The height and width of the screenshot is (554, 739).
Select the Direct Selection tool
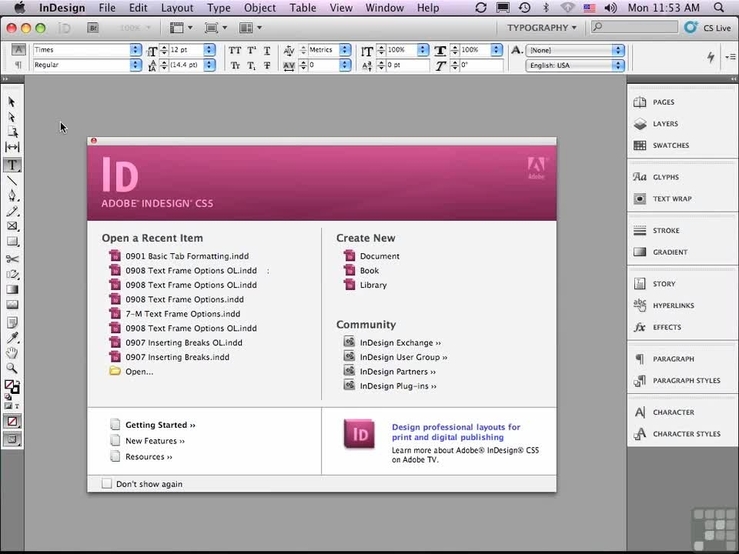[12, 117]
